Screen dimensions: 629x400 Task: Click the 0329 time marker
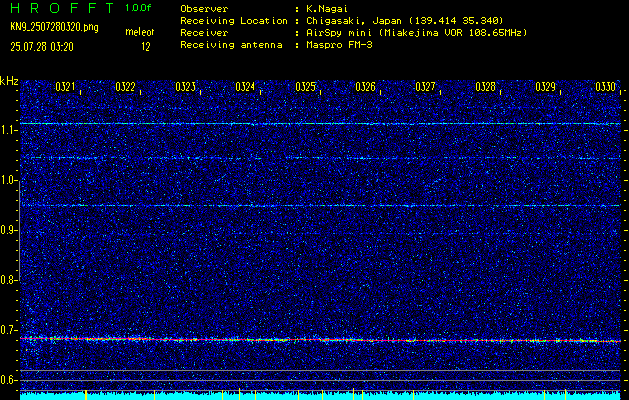546,87
